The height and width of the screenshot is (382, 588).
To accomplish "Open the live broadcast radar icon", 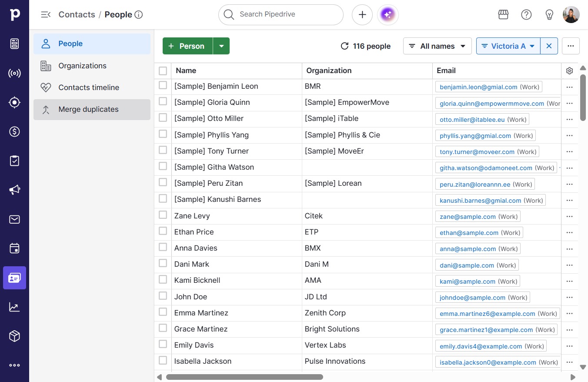I will coord(14,73).
